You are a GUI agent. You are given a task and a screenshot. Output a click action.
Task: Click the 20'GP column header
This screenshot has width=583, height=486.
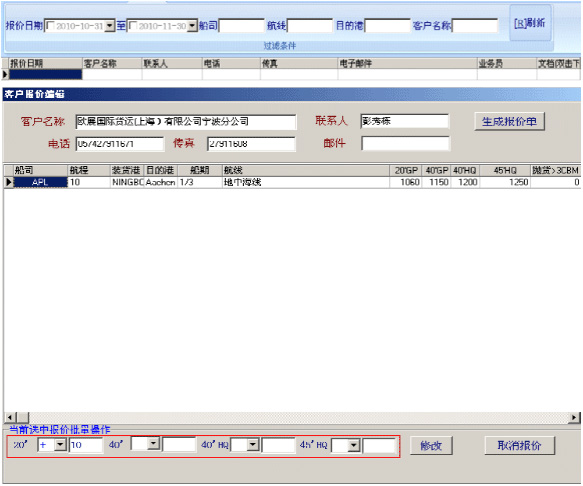(406, 170)
